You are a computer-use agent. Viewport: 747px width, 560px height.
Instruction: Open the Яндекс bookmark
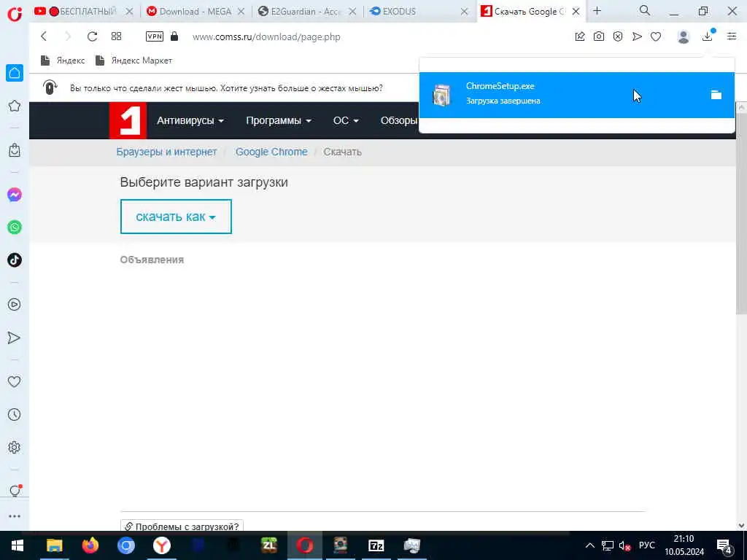click(63, 61)
